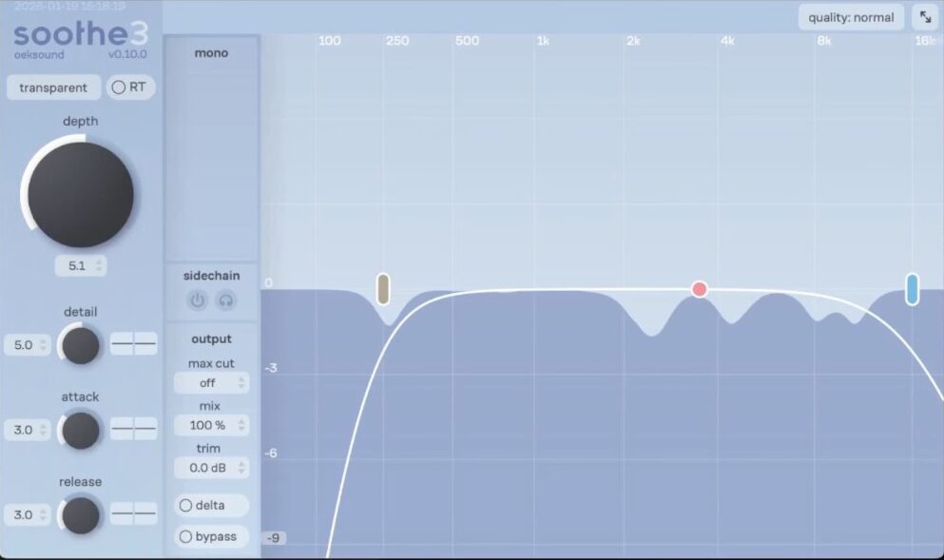
Task: Click the mono channel mode label
Action: 211,53
